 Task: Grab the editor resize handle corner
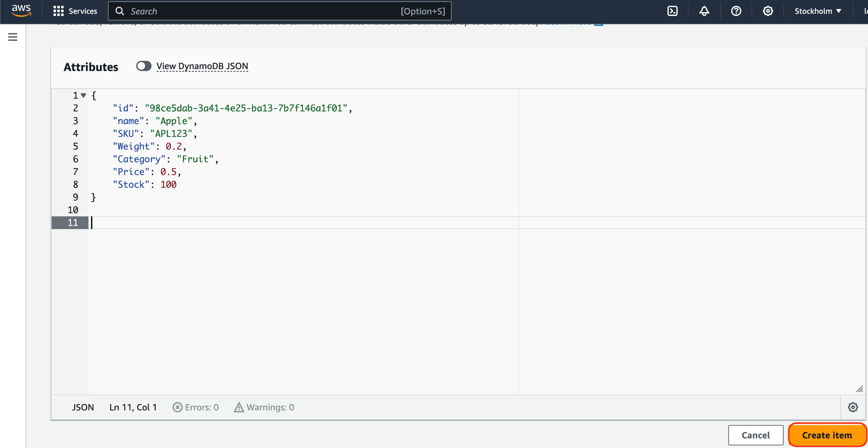point(859,389)
